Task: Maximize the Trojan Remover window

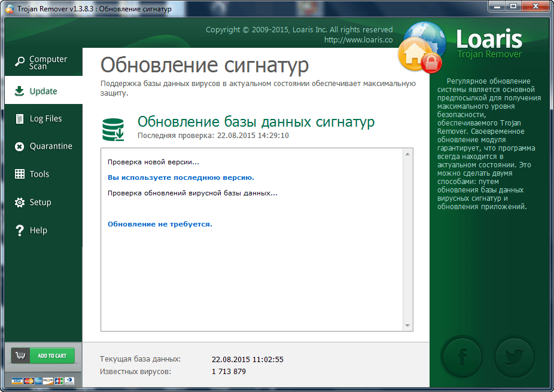Action: (513, 6)
